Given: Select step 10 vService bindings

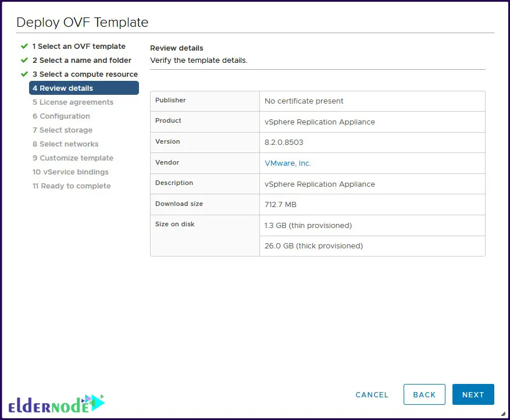Looking at the screenshot, I should pos(70,172).
